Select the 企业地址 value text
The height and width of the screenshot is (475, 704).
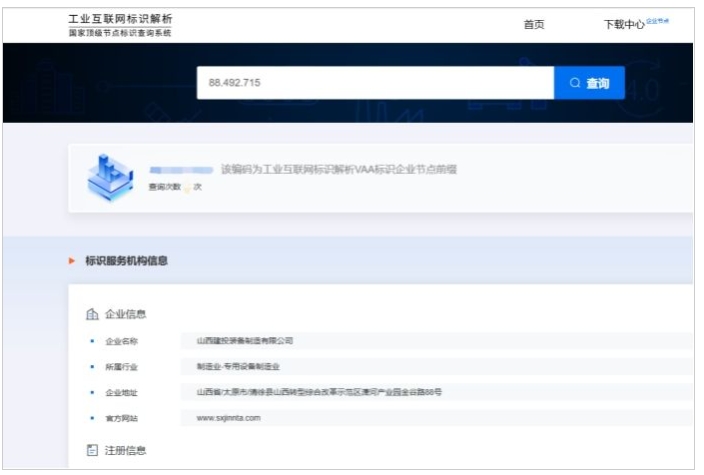319,392
